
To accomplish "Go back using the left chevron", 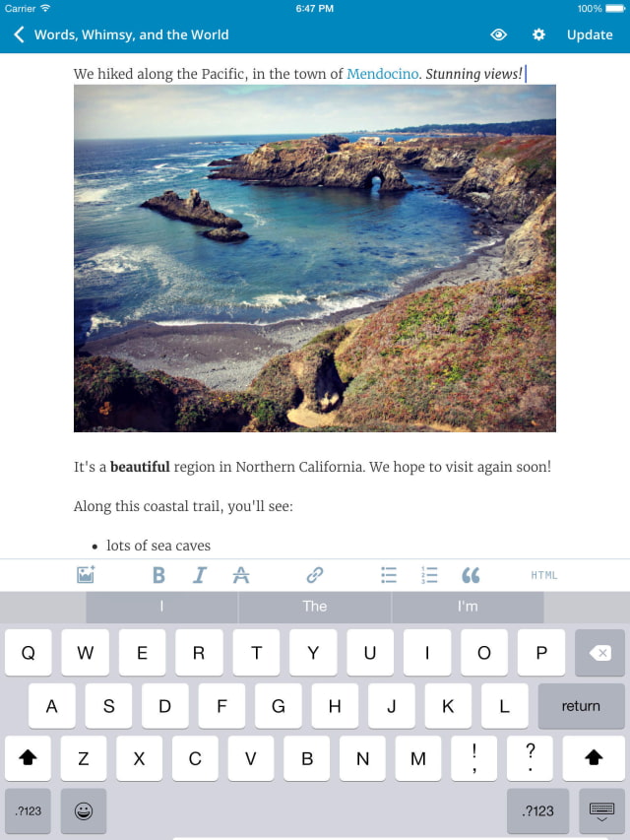I will point(20,34).
